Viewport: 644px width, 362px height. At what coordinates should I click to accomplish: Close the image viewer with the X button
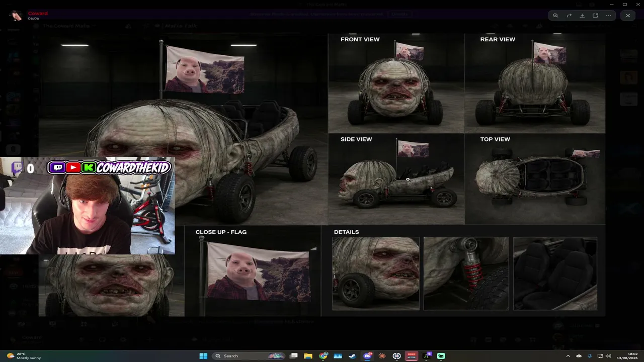[627, 16]
